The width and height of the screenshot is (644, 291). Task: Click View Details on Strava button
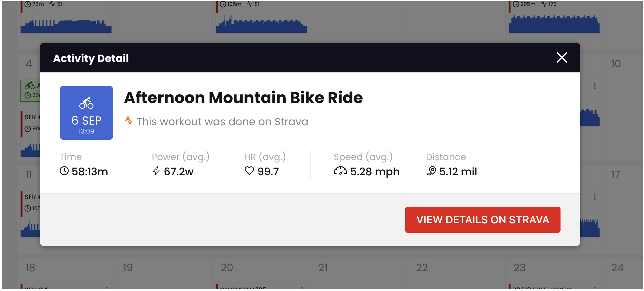pyautogui.click(x=483, y=220)
